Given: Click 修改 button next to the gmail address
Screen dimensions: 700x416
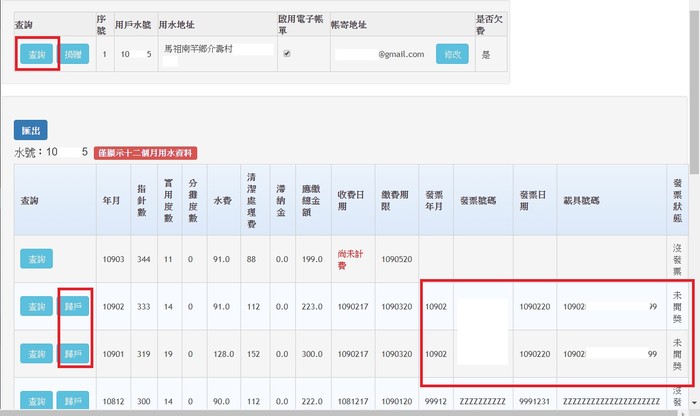Looking at the screenshot, I should pos(452,54).
